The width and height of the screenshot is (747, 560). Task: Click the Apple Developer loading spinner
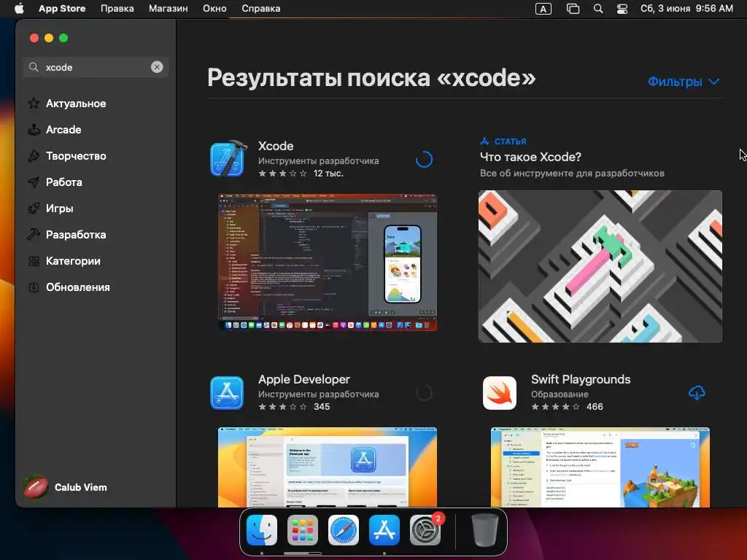tap(424, 393)
